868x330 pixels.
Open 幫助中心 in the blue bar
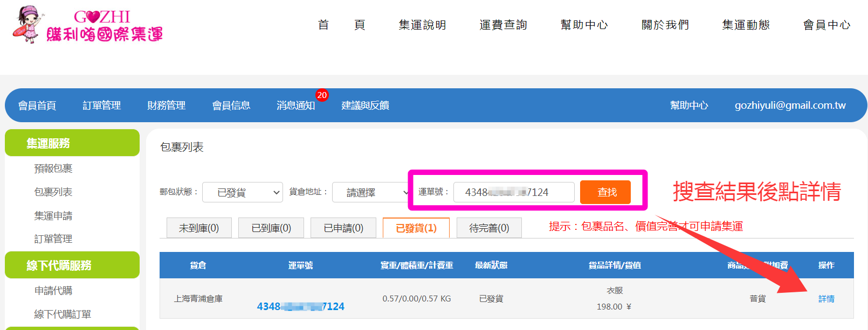(x=689, y=106)
